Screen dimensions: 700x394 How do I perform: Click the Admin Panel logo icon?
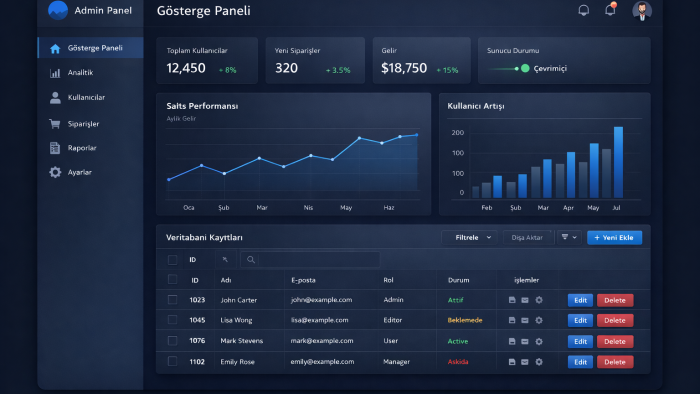tap(58, 10)
